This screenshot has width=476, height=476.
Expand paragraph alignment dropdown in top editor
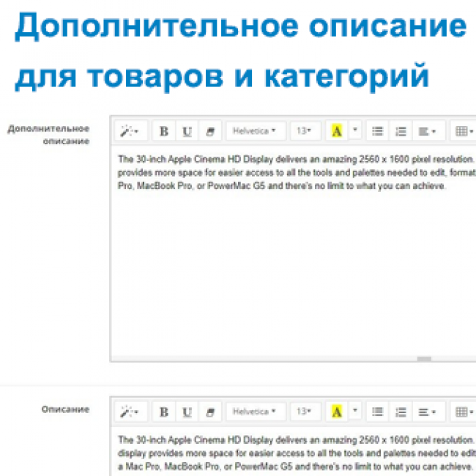point(427,131)
